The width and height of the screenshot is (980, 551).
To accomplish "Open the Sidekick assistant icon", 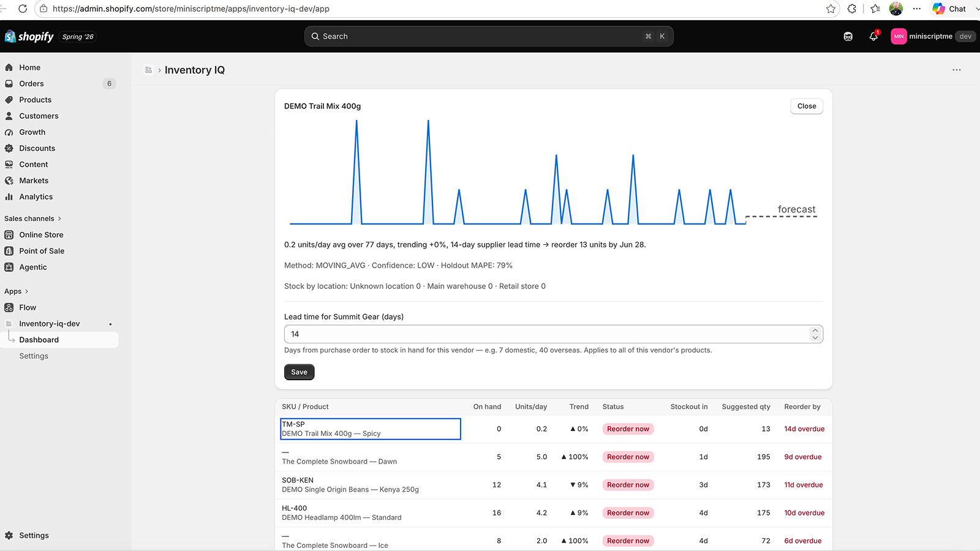I will tap(848, 37).
